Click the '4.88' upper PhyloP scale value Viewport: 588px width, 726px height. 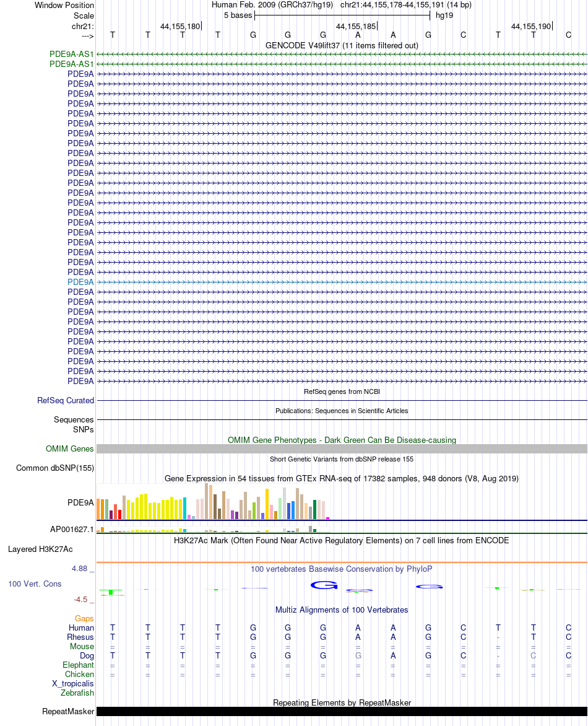(80, 569)
